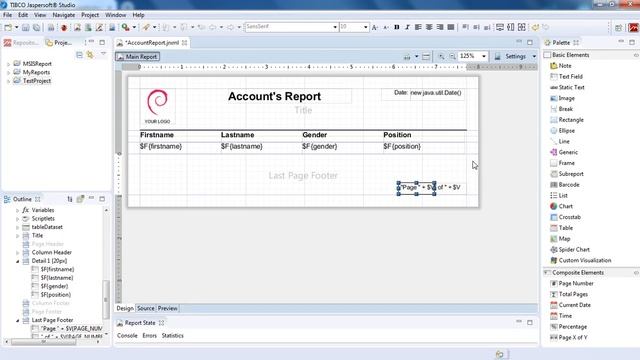Choose the Subreport palette element

coord(567,174)
